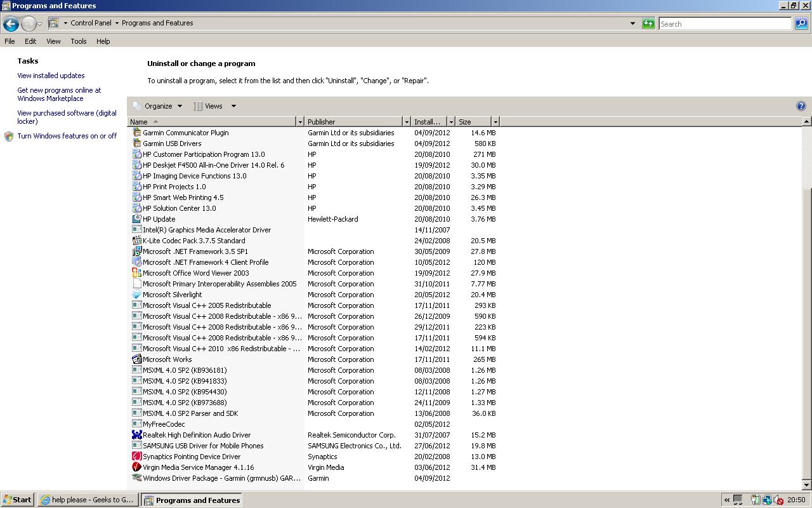This screenshot has width=812, height=508.
Task: Click the HP Solution Center 13.0 icon
Action: [x=136, y=208]
